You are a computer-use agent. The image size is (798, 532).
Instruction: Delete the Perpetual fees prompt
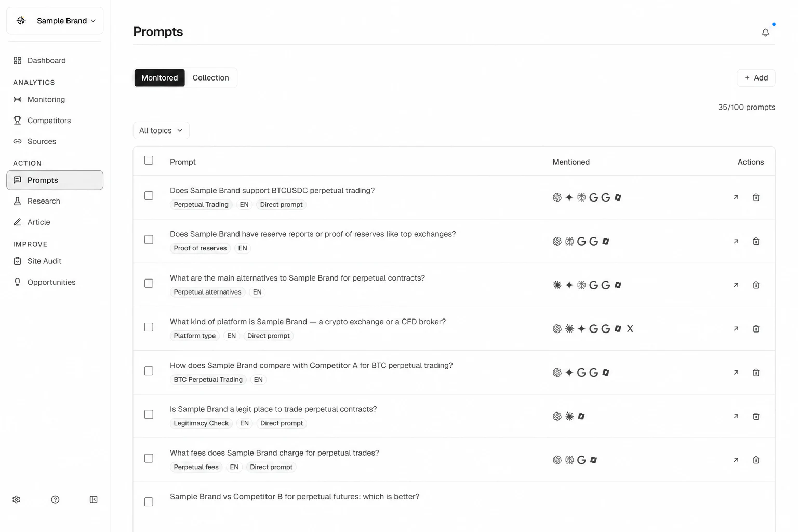click(x=756, y=460)
